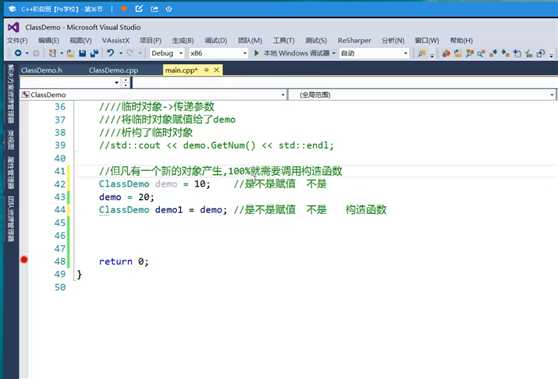The image size is (558, 379).
Task: Click the gear icon in top blue bar
Action: [x=169, y=9]
